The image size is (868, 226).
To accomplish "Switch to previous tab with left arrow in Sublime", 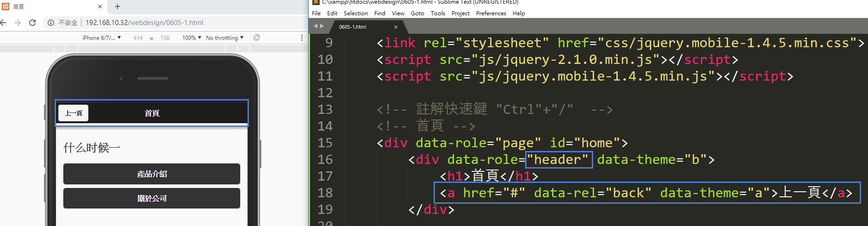I will click(316, 26).
